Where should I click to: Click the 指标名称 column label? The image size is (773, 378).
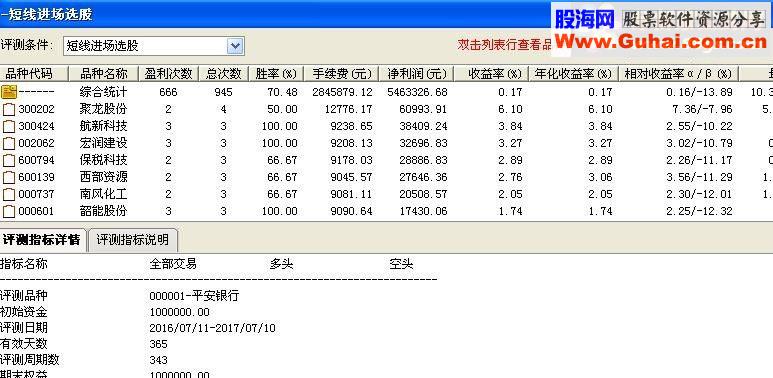click(24, 264)
